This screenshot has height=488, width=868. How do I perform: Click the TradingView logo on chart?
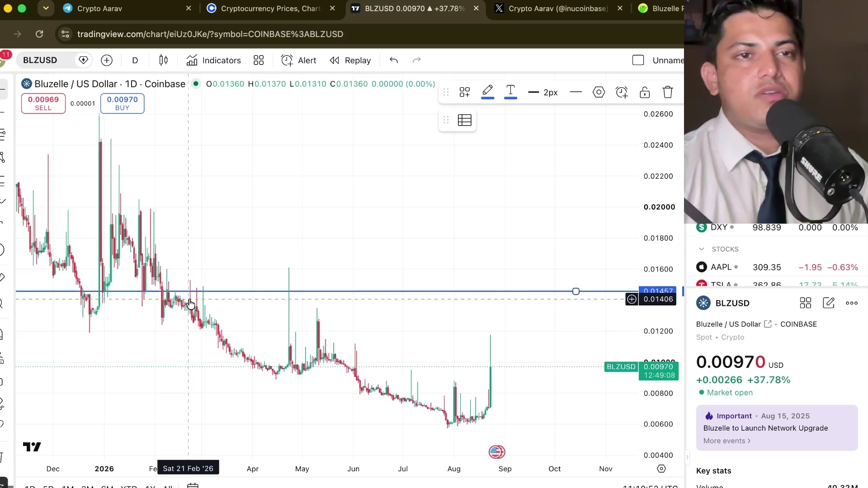point(32,447)
